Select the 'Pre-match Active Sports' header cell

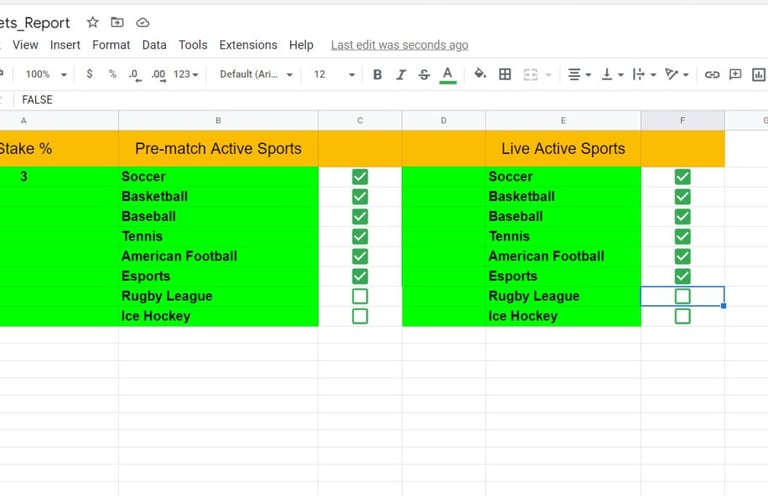(x=218, y=148)
